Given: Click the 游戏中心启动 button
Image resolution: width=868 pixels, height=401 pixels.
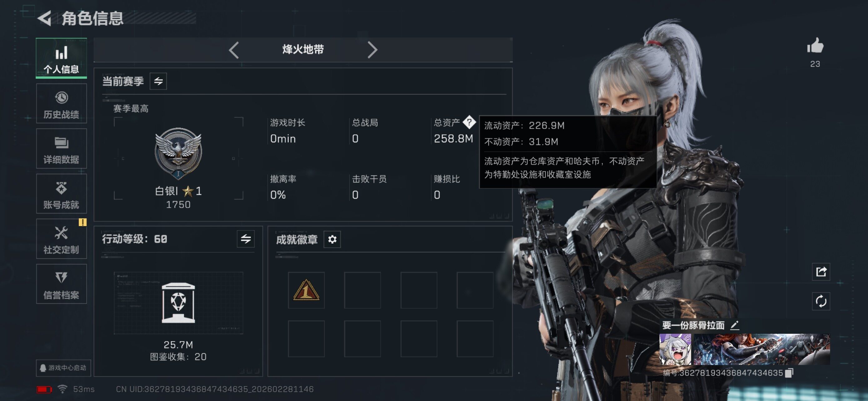Looking at the screenshot, I should point(63,368).
